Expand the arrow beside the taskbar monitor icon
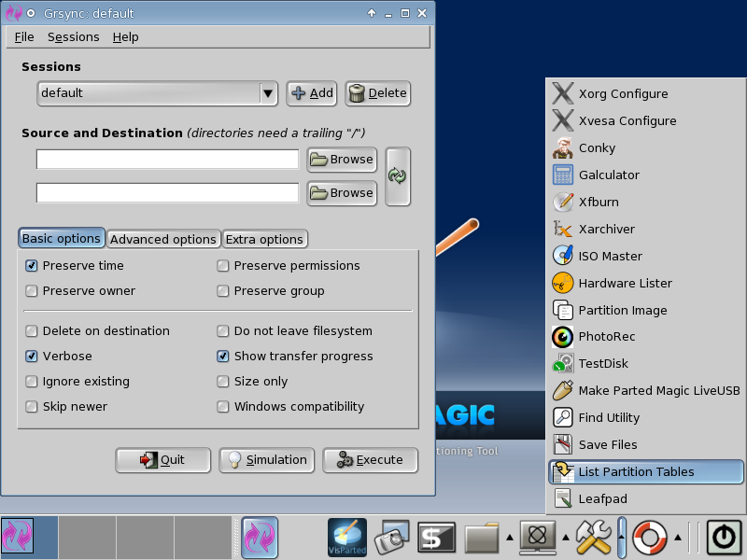 click(x=566, y=538)
